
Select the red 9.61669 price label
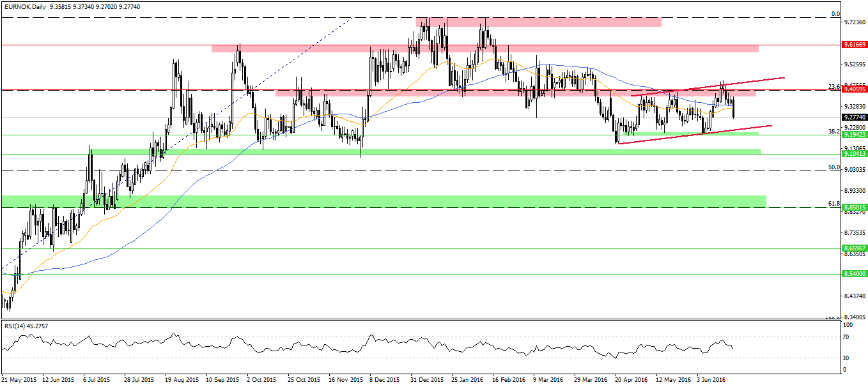coord(854,45)
